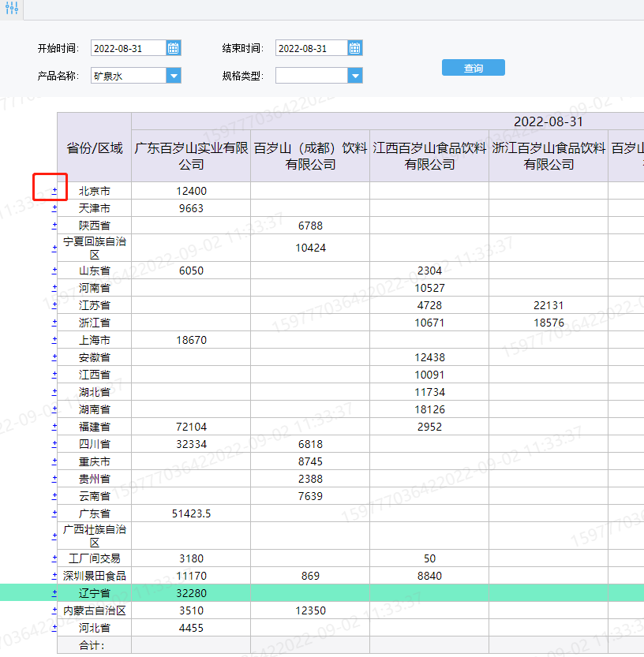The height and width of the screenshot is (657, 644).
Task: Select the 10424 cell for 宁夏
Action: (x=310, y=248)
